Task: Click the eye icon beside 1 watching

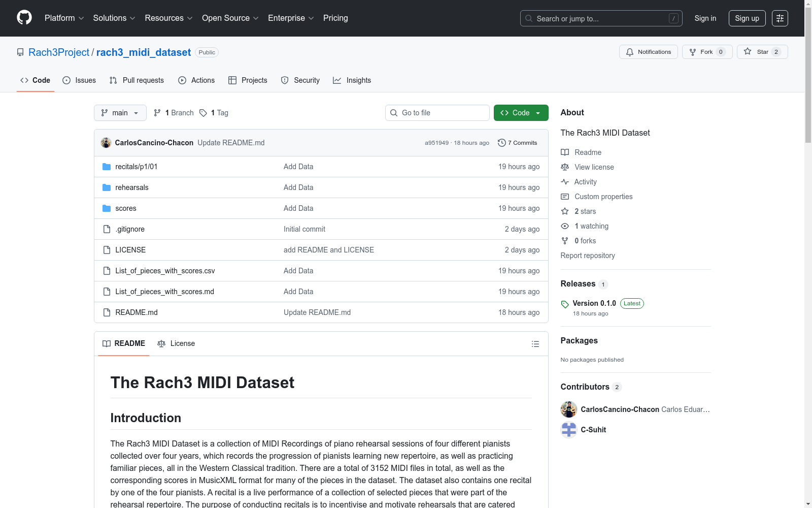Action: point(565,226)
